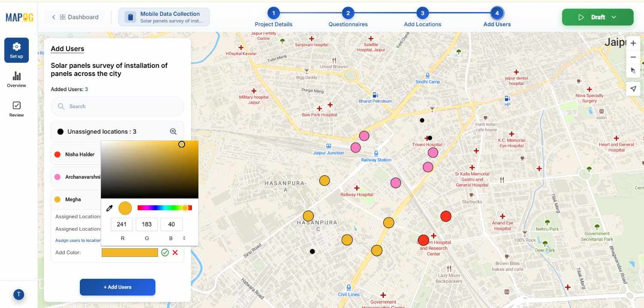Zoom in on the map
The image size is (644, 308).
633,43
